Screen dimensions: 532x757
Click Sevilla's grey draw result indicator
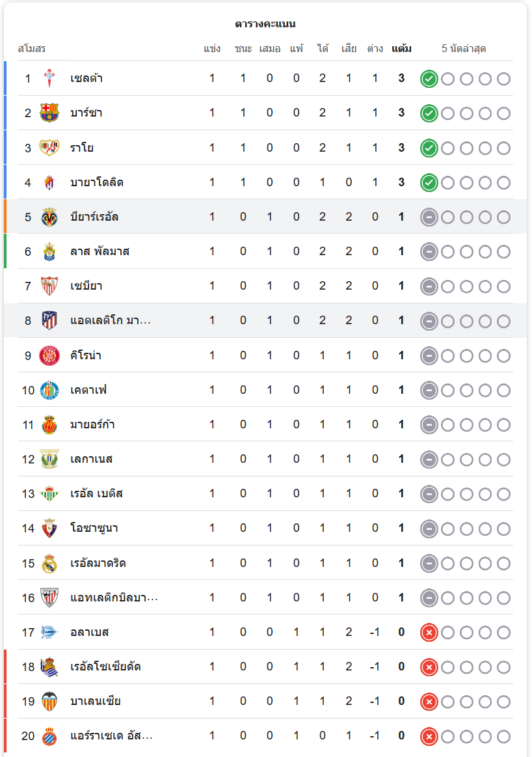429,286
